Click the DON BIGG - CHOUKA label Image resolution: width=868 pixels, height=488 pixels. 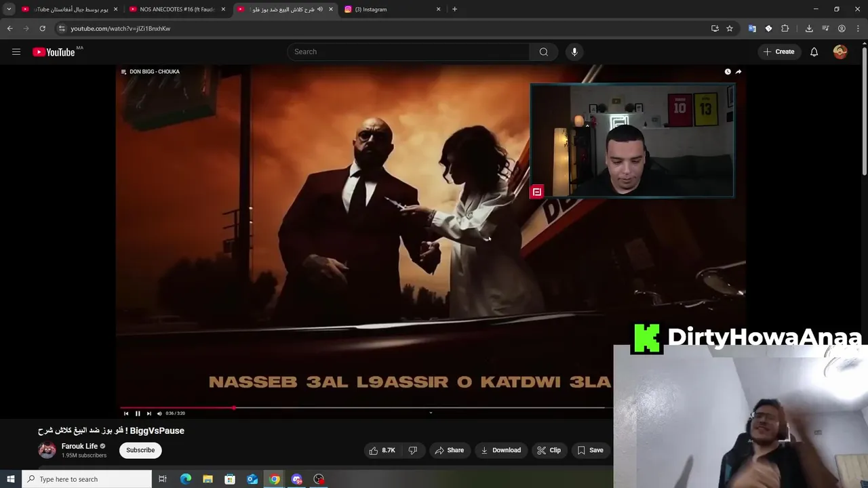(x=155, y=72)
